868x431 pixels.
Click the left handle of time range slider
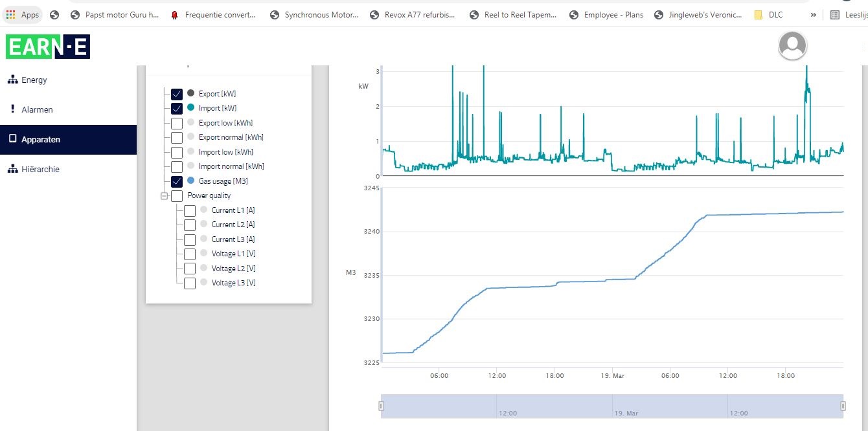coord(381,406)
